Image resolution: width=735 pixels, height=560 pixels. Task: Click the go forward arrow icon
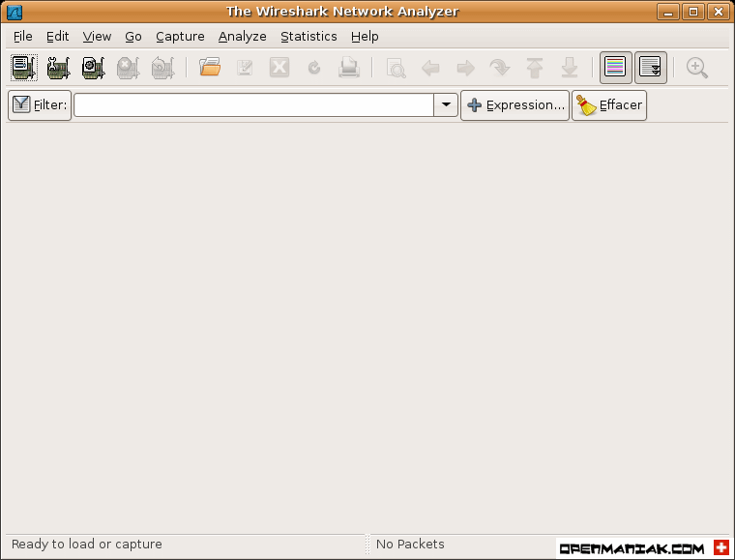(465, 68)
